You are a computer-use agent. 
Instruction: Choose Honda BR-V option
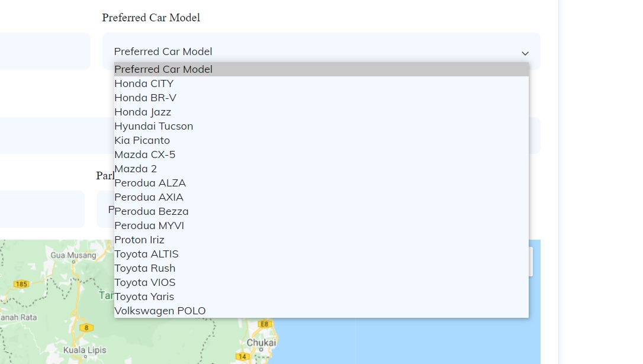[x=145, y=98]
